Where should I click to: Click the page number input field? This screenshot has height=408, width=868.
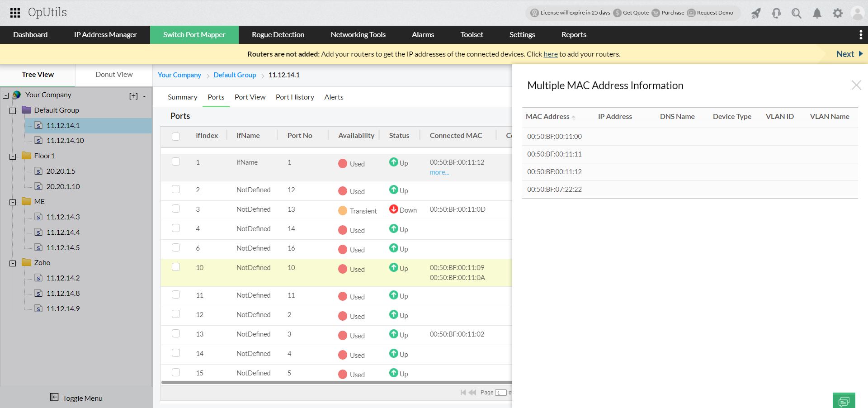click(x=500, y=393)
